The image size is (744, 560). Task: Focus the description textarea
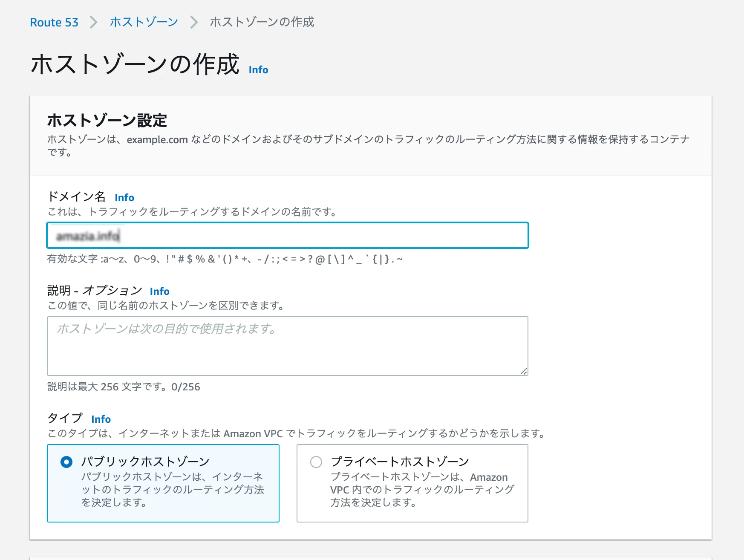click(x=288, y=346)
